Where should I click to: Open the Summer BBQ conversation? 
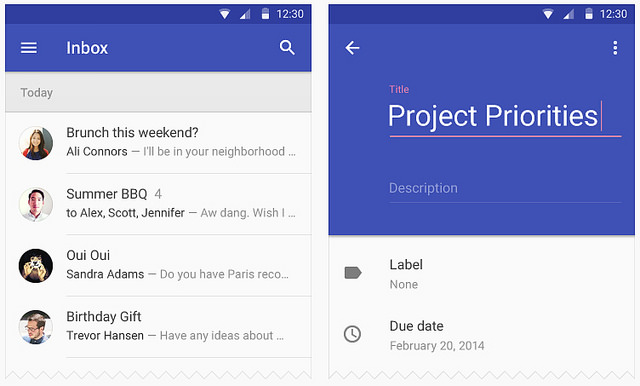(x=158, y=204)
